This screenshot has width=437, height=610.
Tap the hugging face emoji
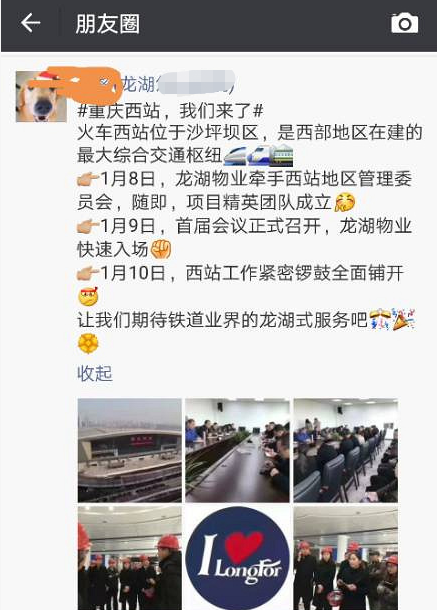(x=345, y=202)
